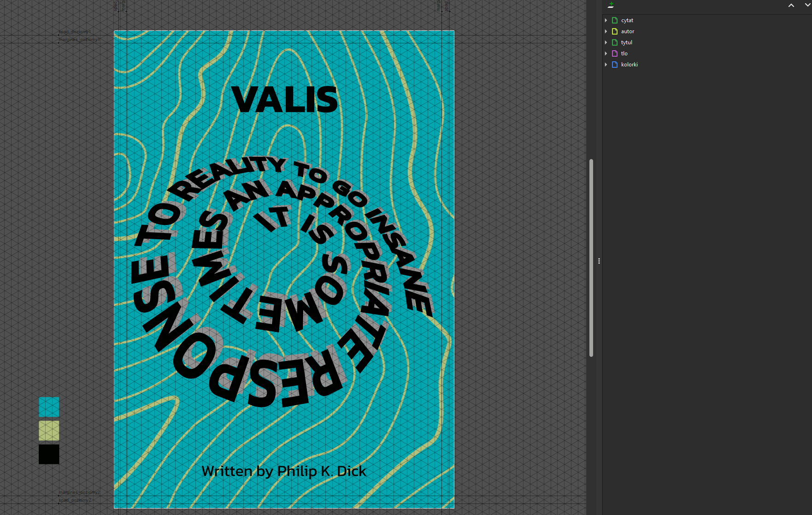Viewport: 812px width, 515px height.
Task: Click the move layer up chevron
Action: (x=791, y=6)
